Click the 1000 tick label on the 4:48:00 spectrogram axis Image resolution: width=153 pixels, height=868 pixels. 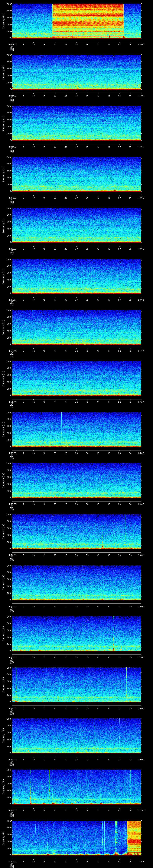tap(8, 208)
